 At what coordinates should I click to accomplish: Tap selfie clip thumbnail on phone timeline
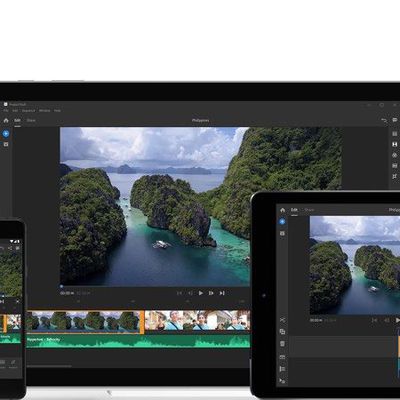[x=14, y=323]
